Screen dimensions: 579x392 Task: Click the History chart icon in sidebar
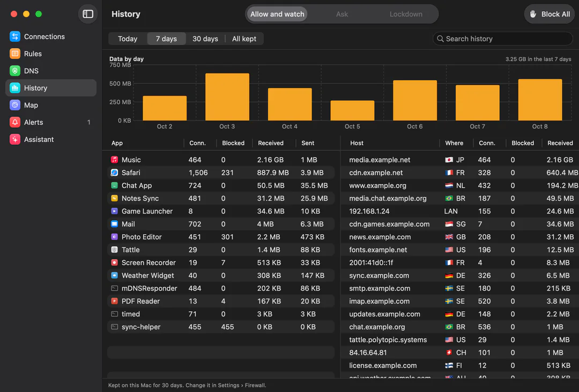(15, 88)
